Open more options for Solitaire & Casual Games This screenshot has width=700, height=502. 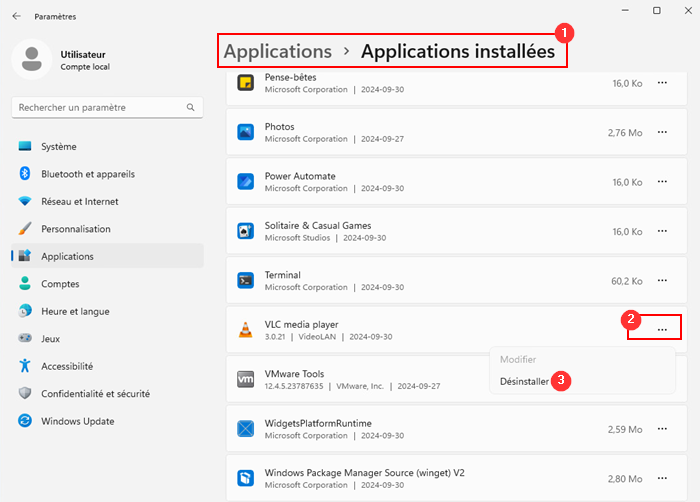coord(662,231)
